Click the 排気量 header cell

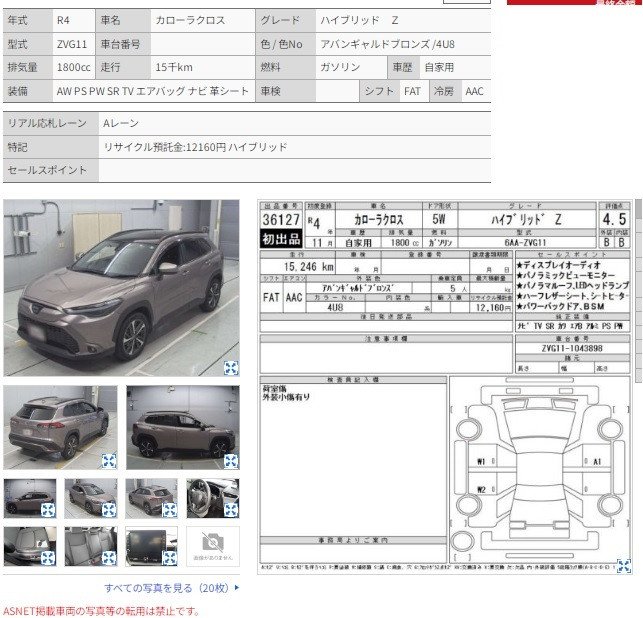(x=28, y=67)
